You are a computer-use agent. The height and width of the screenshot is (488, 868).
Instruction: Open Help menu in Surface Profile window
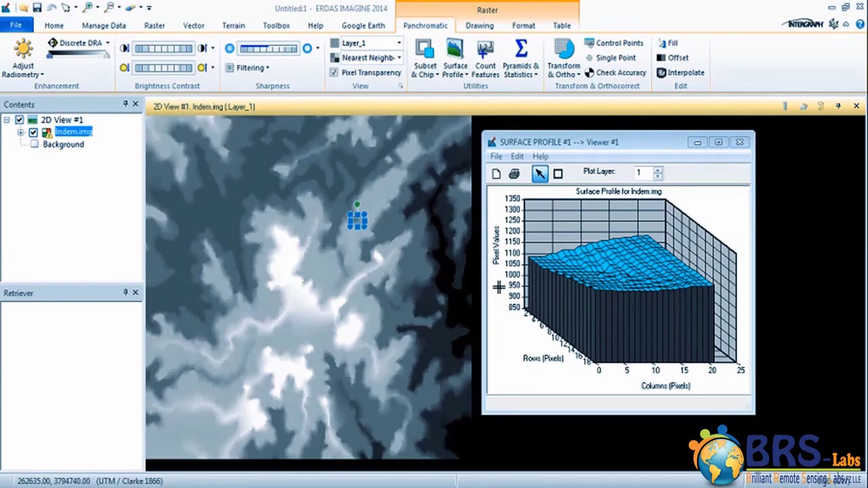(540, 157)
